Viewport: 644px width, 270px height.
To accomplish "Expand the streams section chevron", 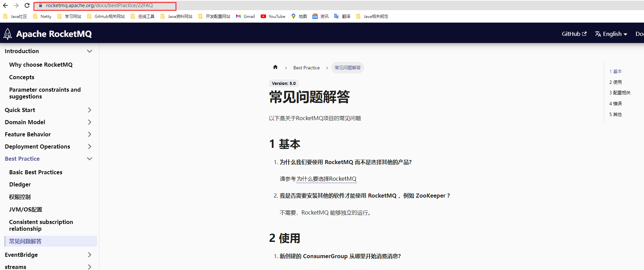I will 90,267.
